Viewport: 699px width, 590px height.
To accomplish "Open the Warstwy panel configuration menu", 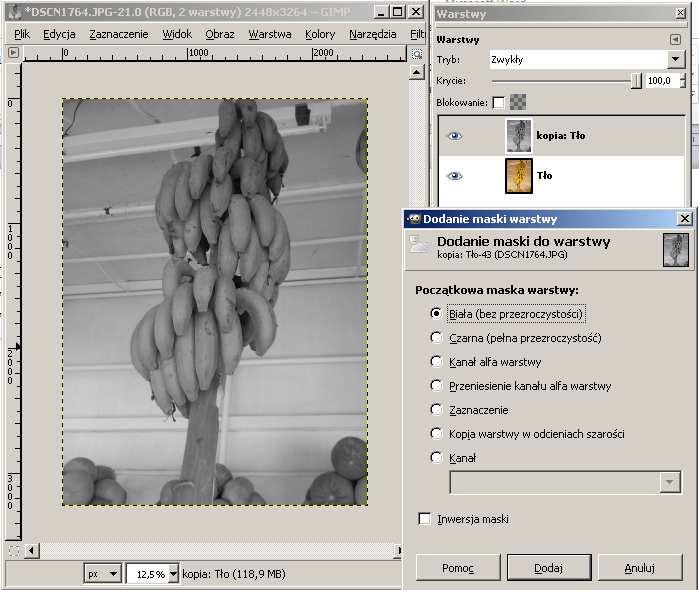I will tap(675, 40).
